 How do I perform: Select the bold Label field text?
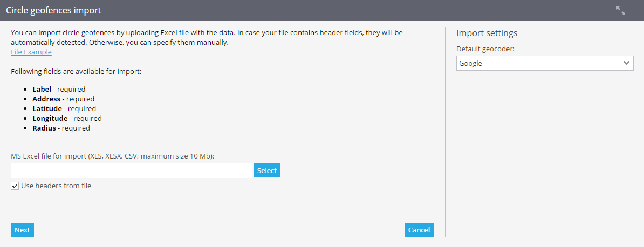click(x=42, y=89)
